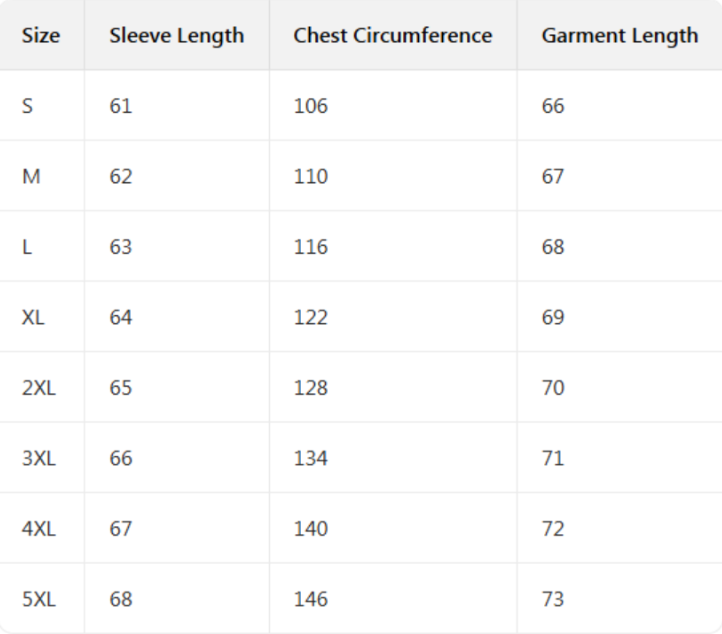
Task: Click the Sleeve Length column header
Action: pyautogui.click(x=176, y=36)
